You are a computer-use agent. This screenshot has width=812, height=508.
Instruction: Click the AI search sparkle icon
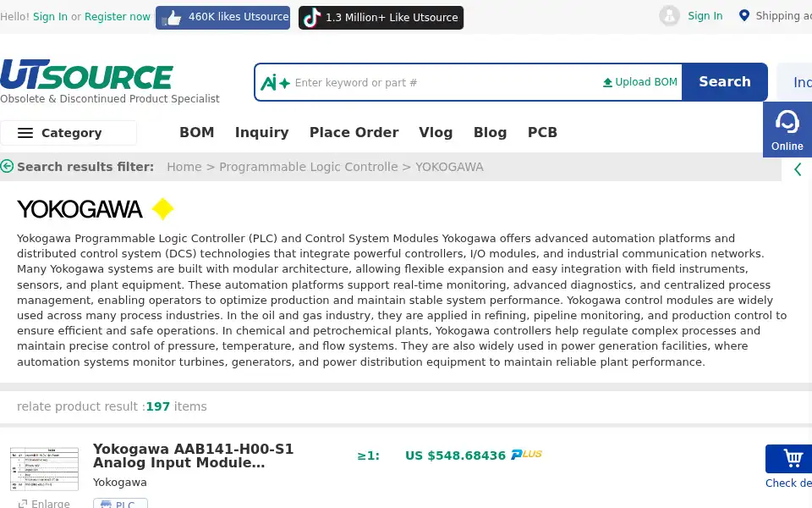pyautogui.click(x=275, y=82)
